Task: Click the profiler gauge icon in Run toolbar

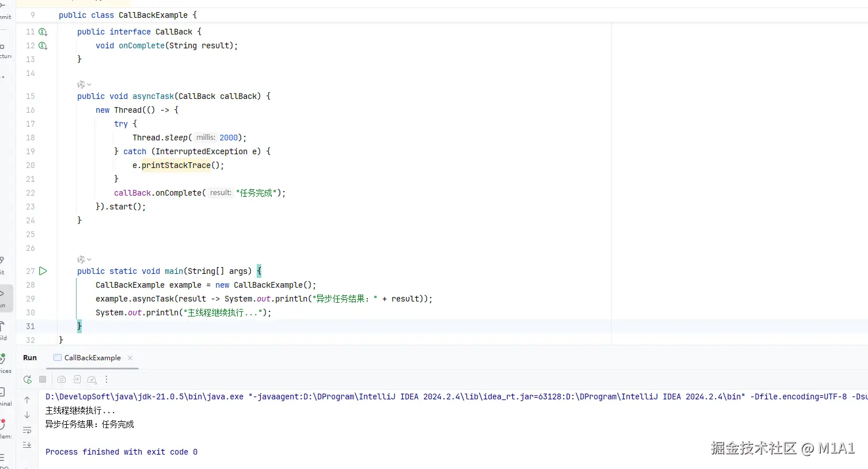Action: tap(92, 380)
